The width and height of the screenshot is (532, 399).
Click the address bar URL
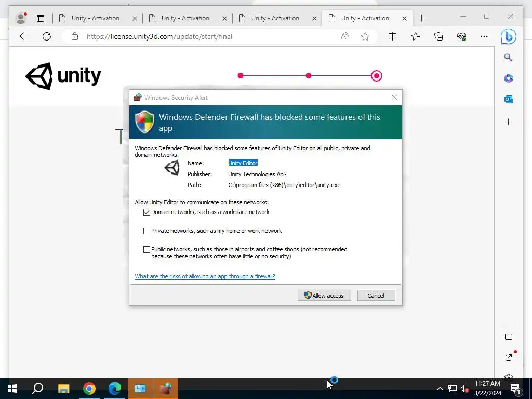159,37
